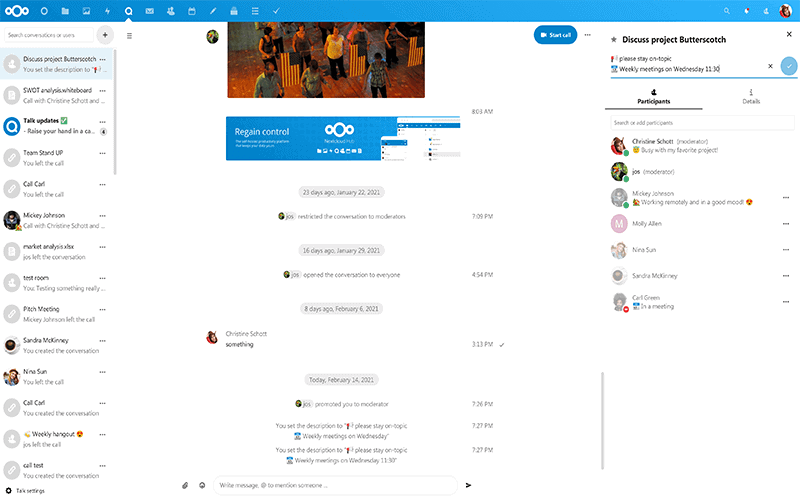Toggle favorite star for Discuss project Butterscotch
This screenshot has height=500, width=800.
pyautogui.click(x=613, y=39)
